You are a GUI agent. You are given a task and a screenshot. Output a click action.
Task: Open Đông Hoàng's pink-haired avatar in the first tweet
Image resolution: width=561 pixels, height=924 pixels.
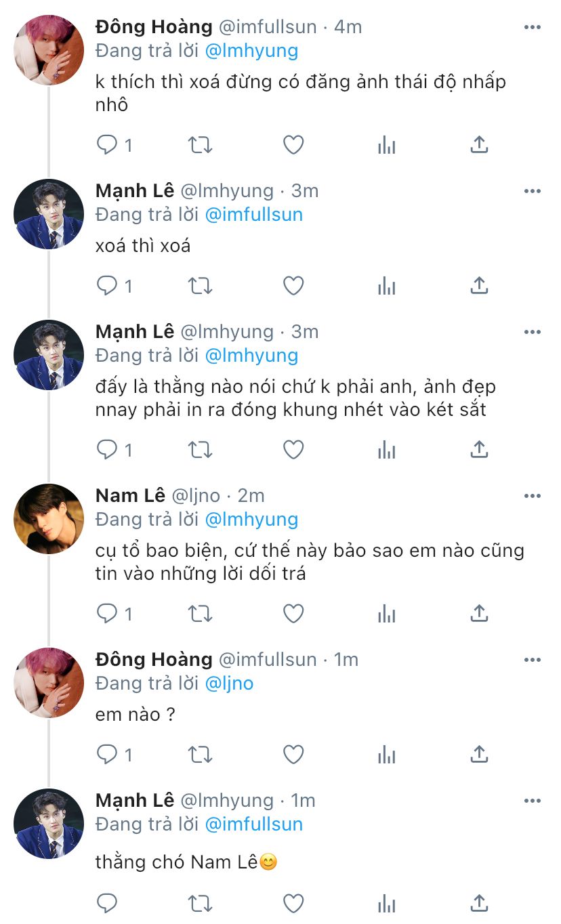(x=49, y=50)
